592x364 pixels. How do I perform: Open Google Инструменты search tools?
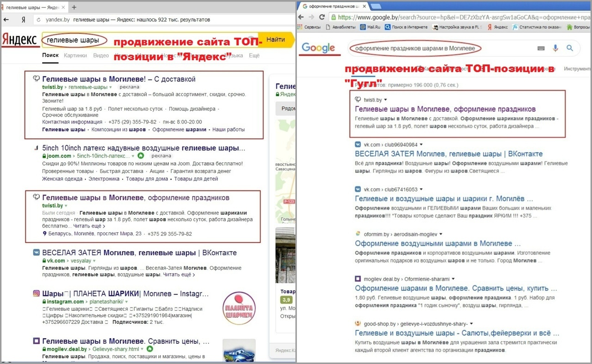tap(578, 69)
